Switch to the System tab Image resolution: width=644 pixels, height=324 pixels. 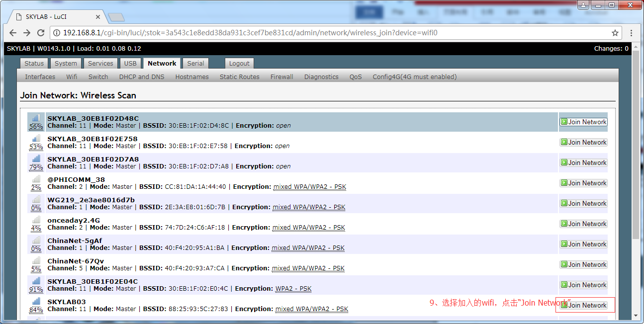pos(66,63)
